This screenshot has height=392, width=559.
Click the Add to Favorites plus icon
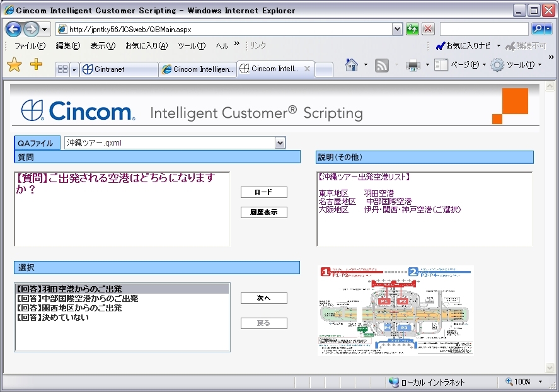point(36,64)
